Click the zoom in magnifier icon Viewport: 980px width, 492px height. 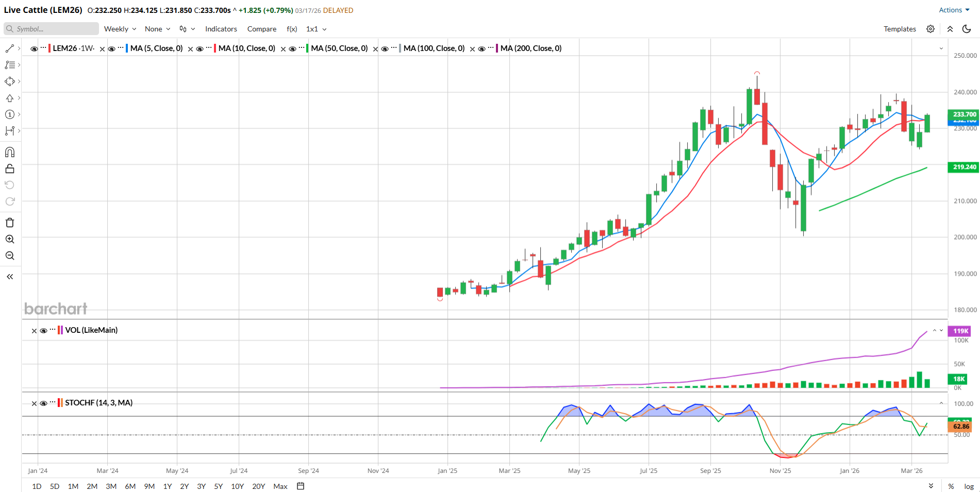coord(10,239)
